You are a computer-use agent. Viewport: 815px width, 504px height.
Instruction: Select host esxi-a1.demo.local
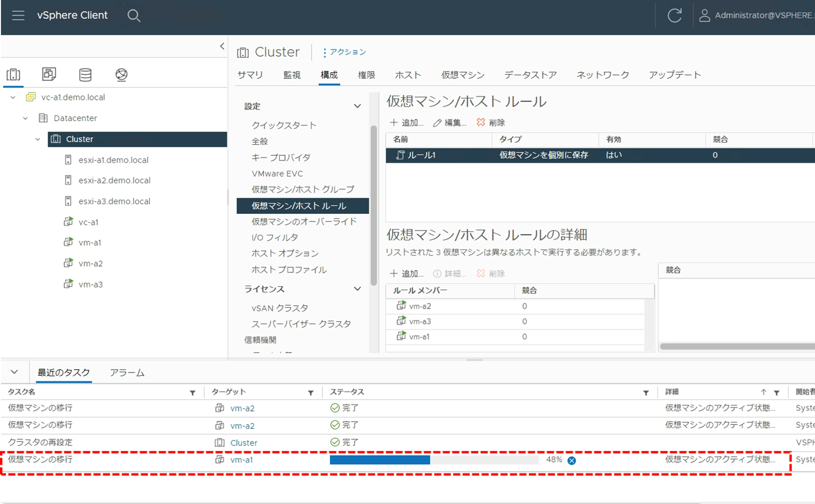113,160
